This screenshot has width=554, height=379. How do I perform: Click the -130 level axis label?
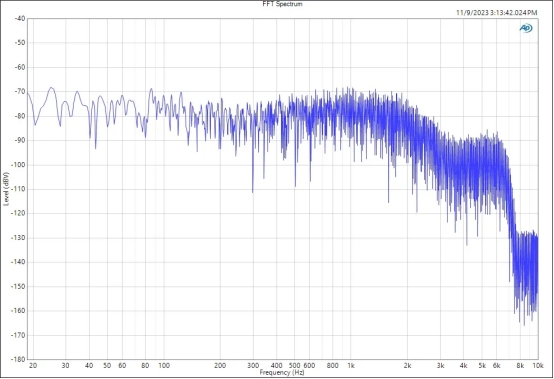18,238
